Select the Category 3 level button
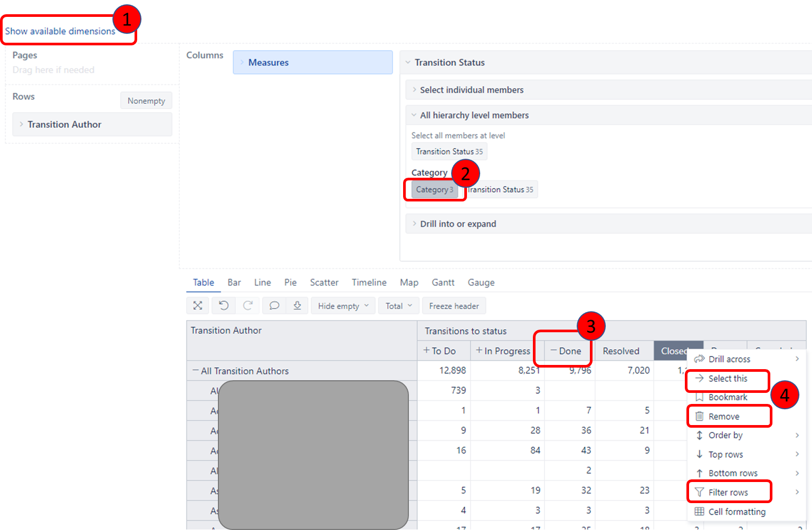This screenshot has width=812, height=530. 434,190
